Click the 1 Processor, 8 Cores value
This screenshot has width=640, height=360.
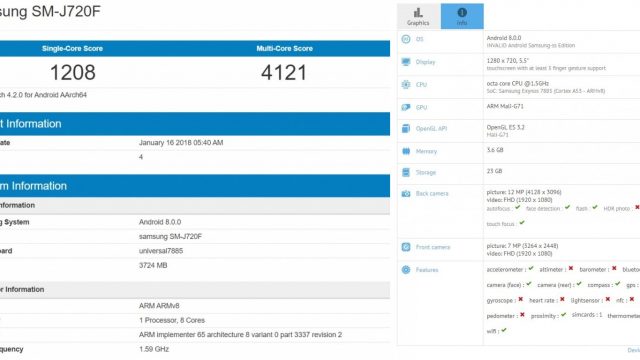coord(172,320)
